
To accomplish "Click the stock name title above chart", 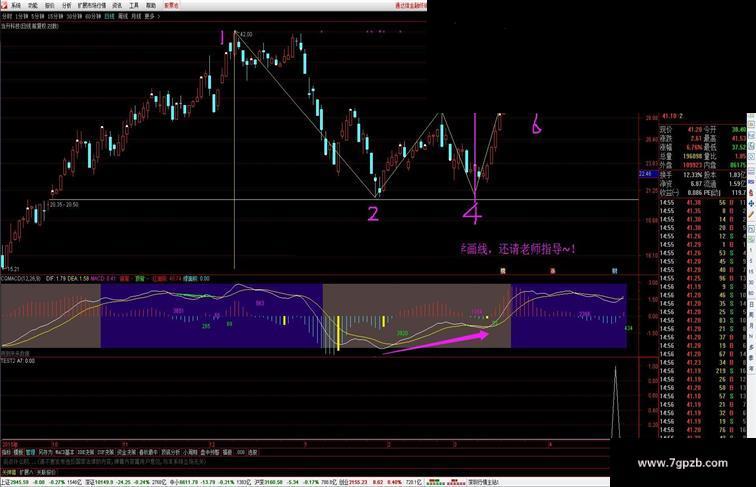I will (29, 26).
